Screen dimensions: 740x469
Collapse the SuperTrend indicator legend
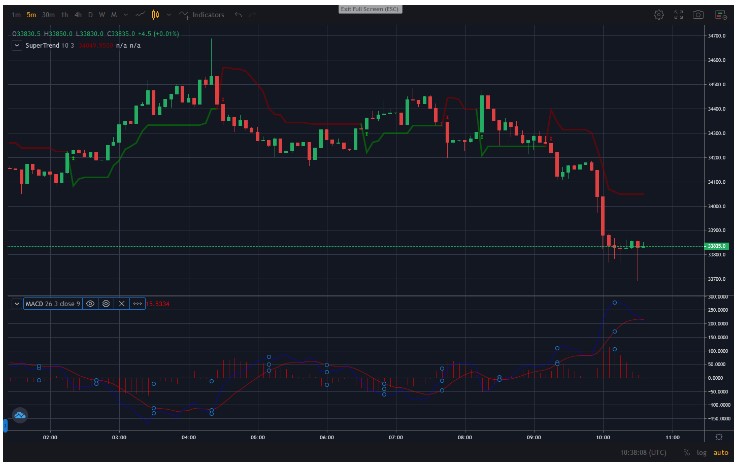point(17,46)
